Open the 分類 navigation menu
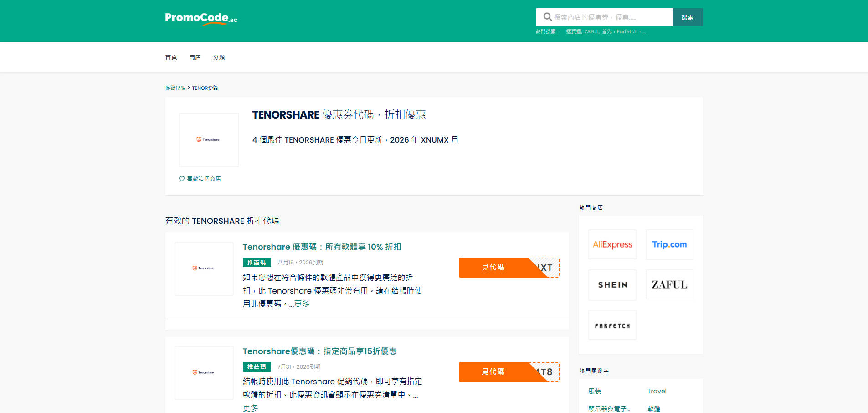Viewport: 868px width, 413px height. (x=219, y=57)
